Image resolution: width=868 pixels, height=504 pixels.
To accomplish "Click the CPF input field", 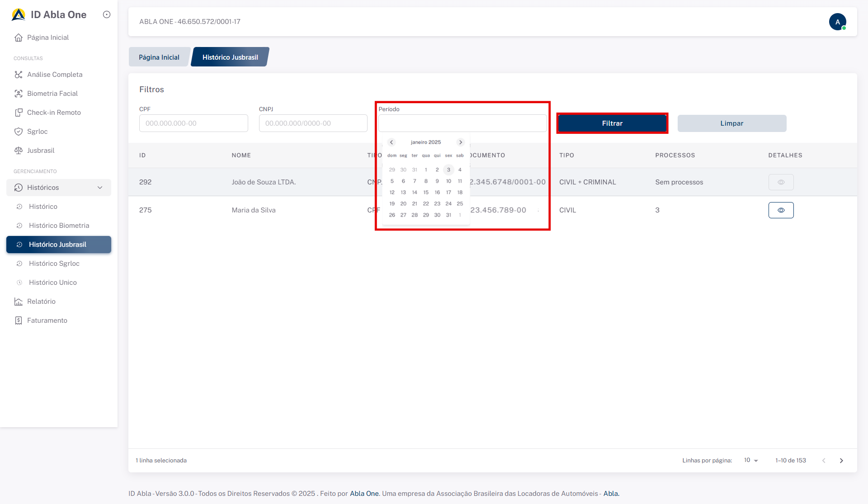I will 193,123.
